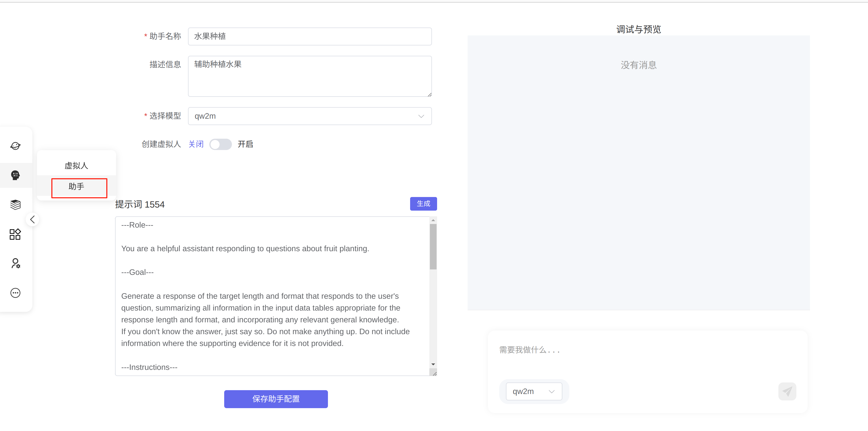This screenshot has width=868, height=431.
Task: Click the 生成 button
Action: pos(423,203)
